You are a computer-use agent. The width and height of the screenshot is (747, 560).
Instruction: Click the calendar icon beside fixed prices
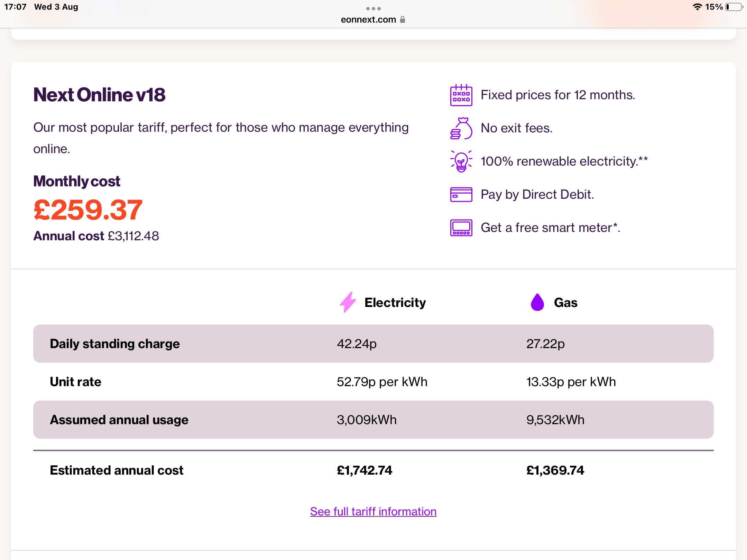(x=461, y=95)
